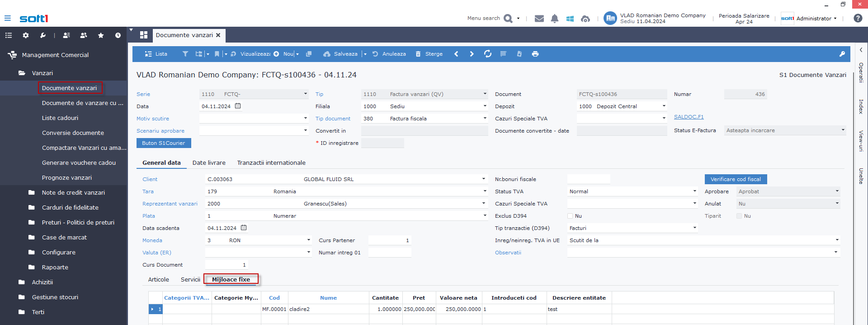The width and height of the screenshot is (868, 325).
Task: Select the Servicii tab
Action: point(190,279)
